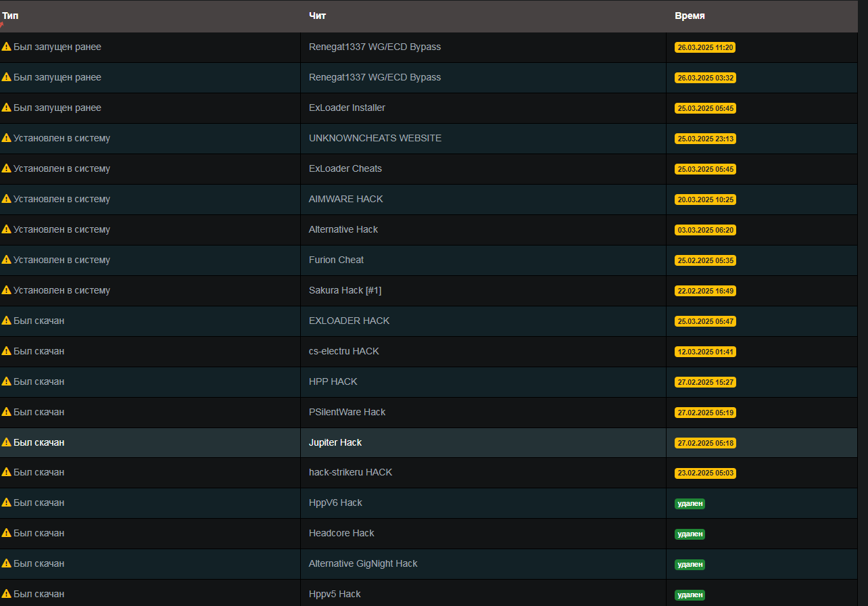
Task: Select warning icon in Hppv5 Hack row
Action: click(7, 594)
